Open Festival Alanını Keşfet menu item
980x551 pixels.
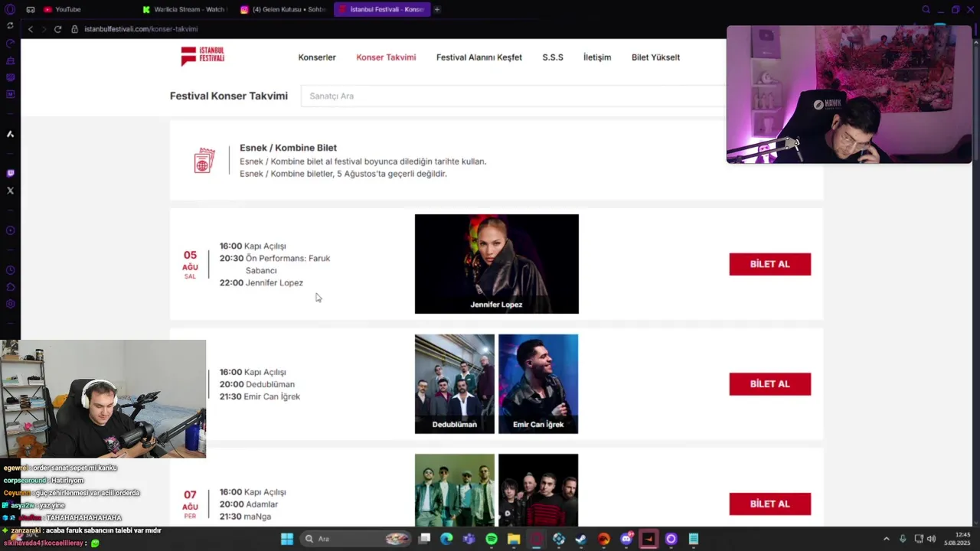(x=479, y=57)
